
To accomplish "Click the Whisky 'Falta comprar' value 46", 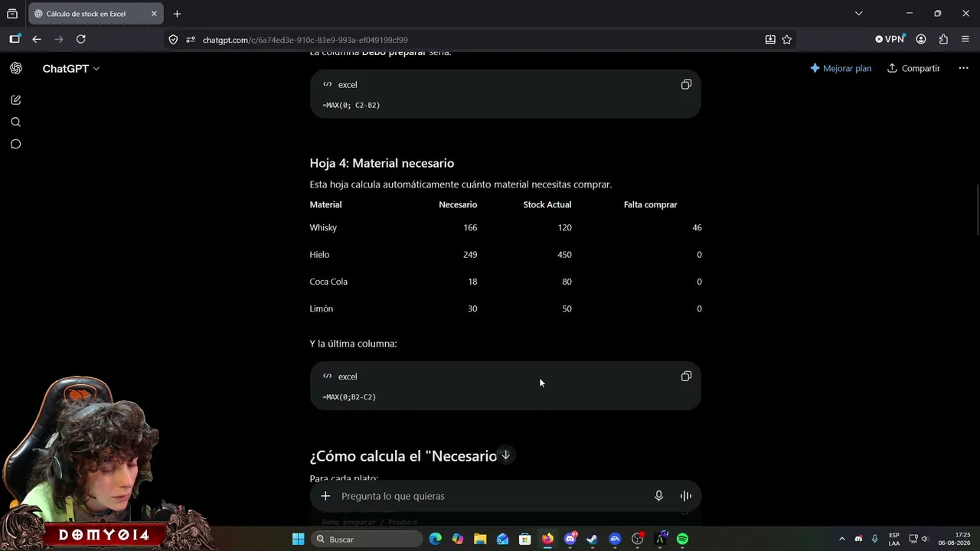I will tap(697, 227).
